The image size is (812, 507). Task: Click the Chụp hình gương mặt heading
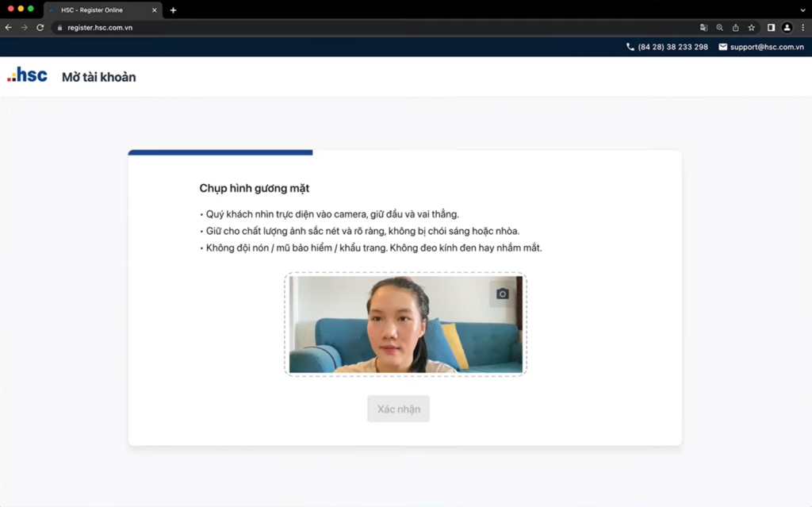pyautogui.click(x=255, y=188)
